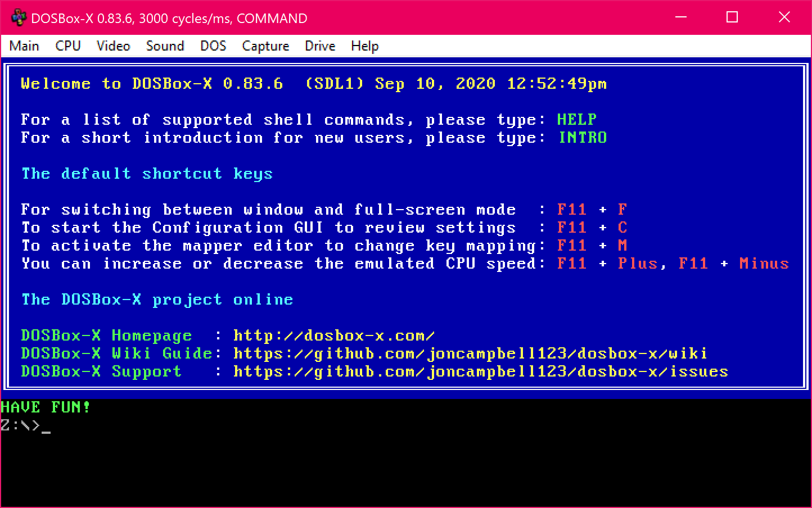Click 'The default shortcut keys' heading
This screenshot has height=508, width=812.
(x=147, y=174)
